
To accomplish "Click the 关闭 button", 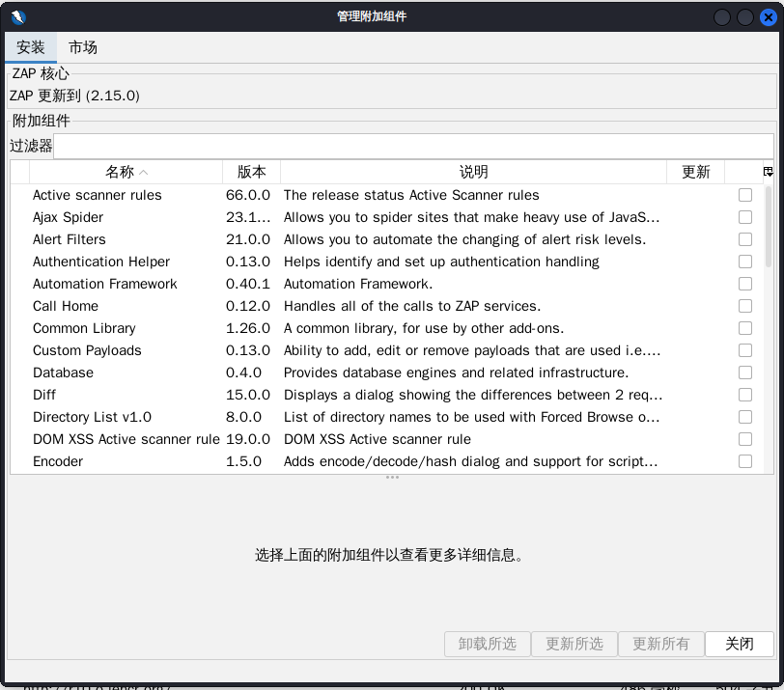I will coord(739,644).
